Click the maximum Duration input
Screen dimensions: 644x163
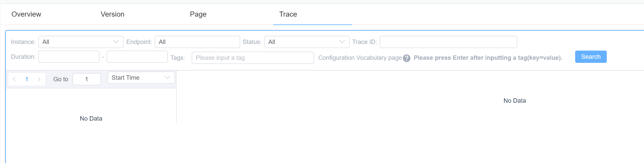tap(137, 57)
